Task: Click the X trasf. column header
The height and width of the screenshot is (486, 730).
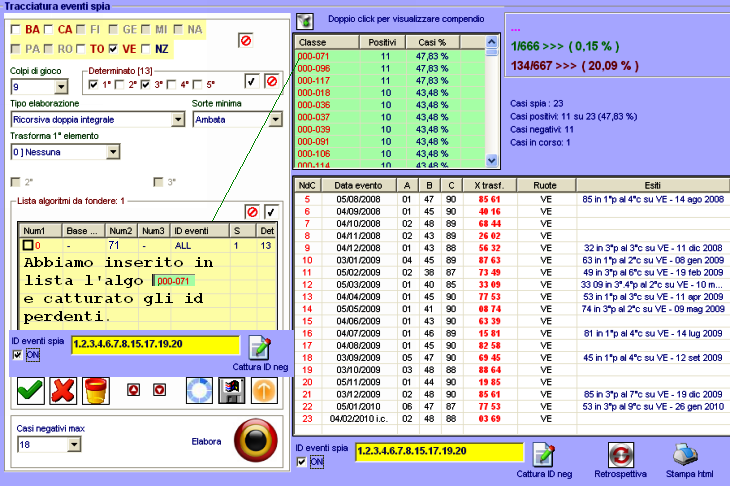Action: (x=490, y=185)
